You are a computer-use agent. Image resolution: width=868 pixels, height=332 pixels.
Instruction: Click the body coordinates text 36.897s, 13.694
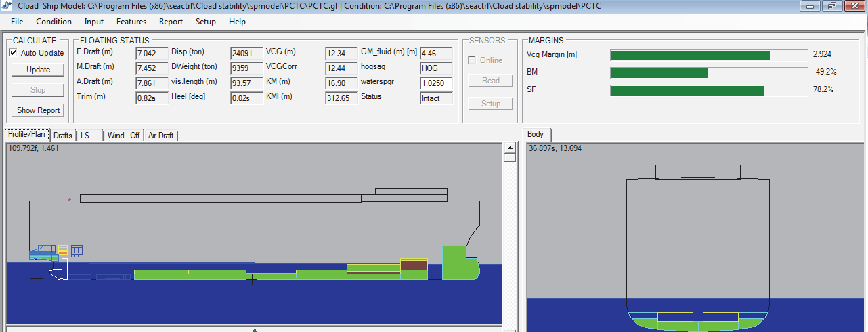[x=555, y=148]
